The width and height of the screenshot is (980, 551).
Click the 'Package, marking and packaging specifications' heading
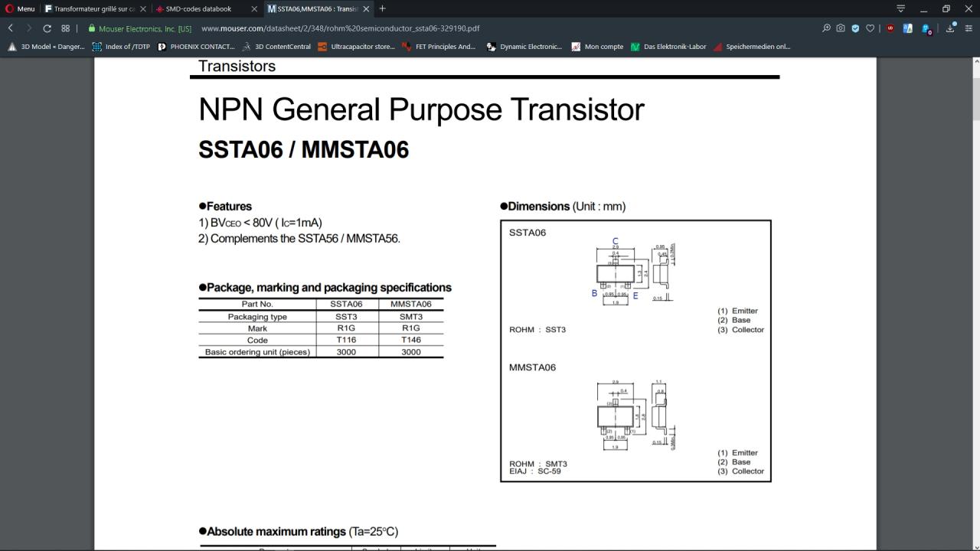325,288
